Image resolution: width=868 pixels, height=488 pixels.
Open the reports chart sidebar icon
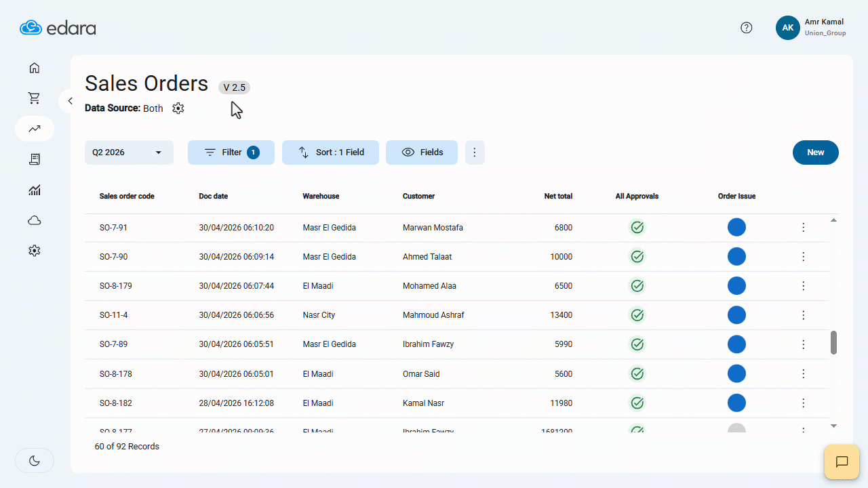point(35,190)
